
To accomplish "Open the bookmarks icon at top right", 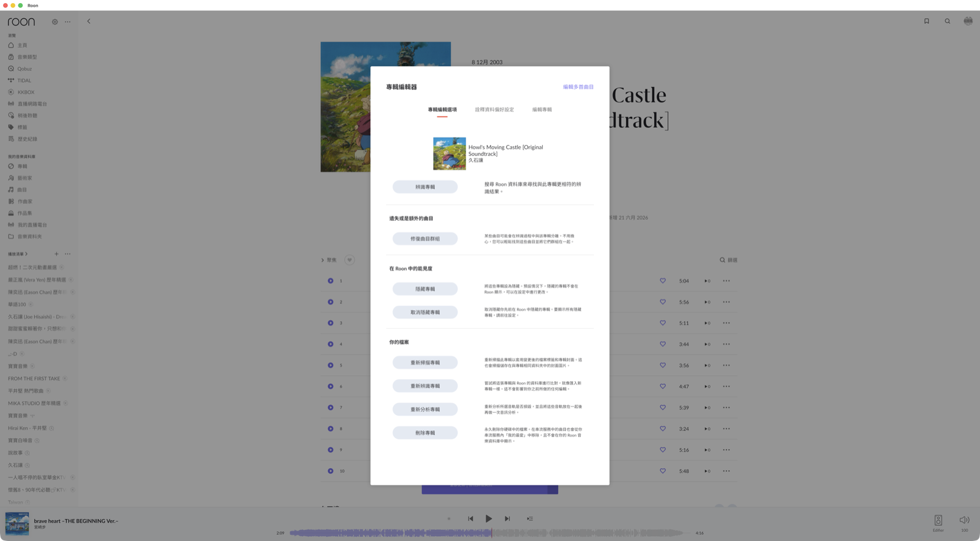I will click(x=927, y=21).
